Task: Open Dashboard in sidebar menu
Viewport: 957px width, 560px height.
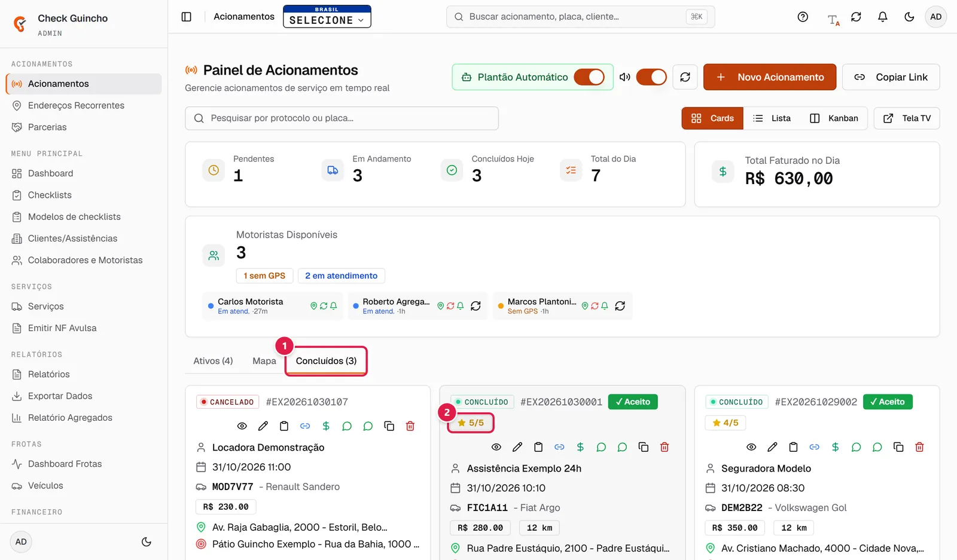Action: click(x=84, y=173)
